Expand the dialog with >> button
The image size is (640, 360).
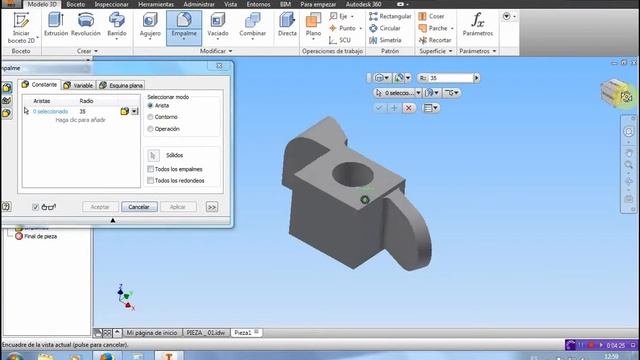[x=212, y=207]
